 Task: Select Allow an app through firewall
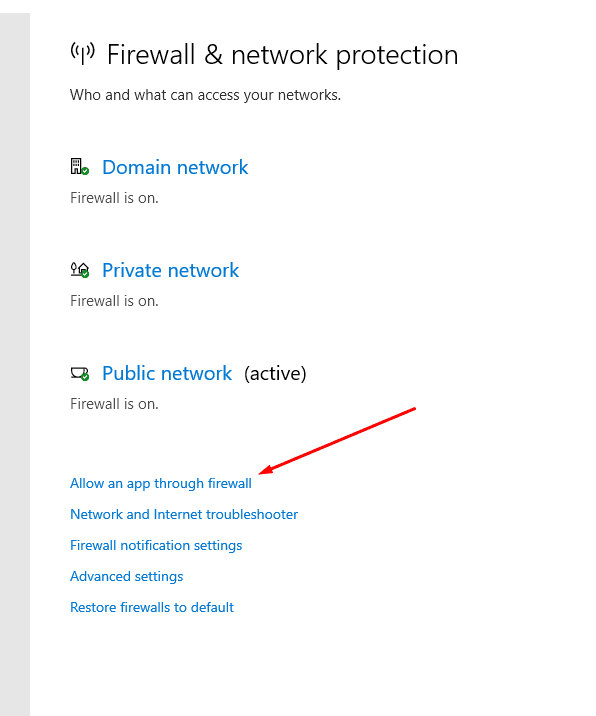tap(161, 483)
